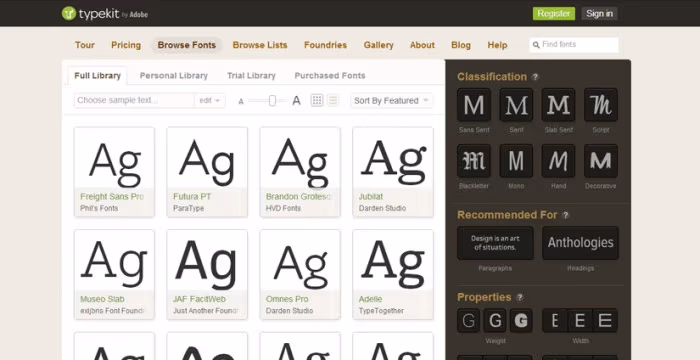The width and height of the screenshot is (700, 360).
Task: Open the Adelle font thumbnail
Action: [393, 274]
